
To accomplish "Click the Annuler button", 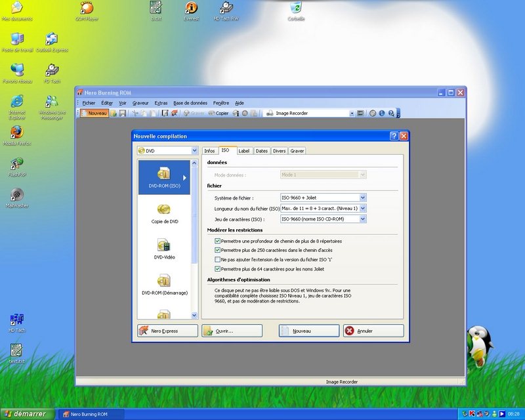I will 373,331.
